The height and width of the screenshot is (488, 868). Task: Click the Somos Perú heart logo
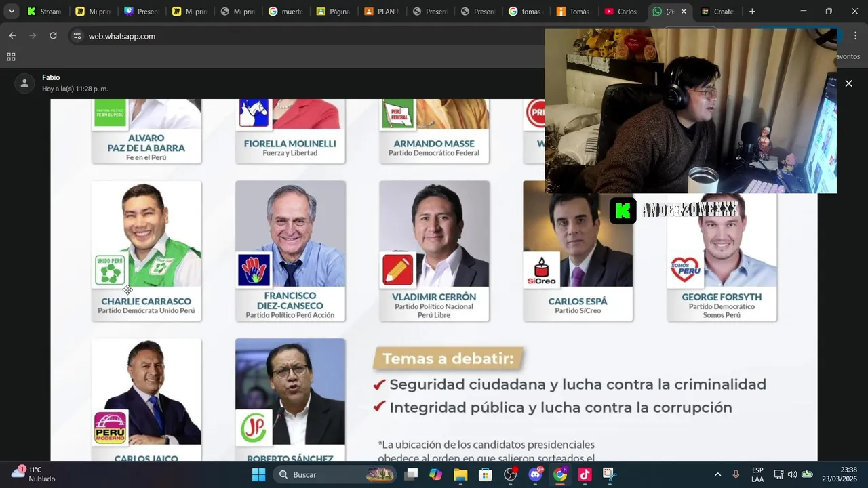pos(685,270)
